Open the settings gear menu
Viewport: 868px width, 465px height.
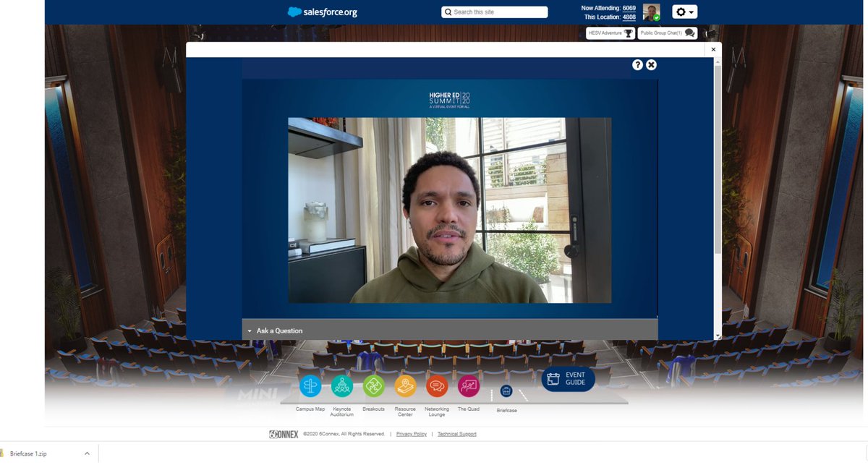[678, 12]
